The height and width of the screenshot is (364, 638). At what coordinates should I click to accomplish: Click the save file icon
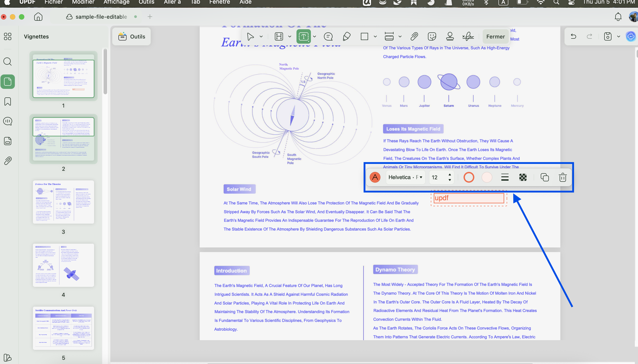(x=608, y=36)
